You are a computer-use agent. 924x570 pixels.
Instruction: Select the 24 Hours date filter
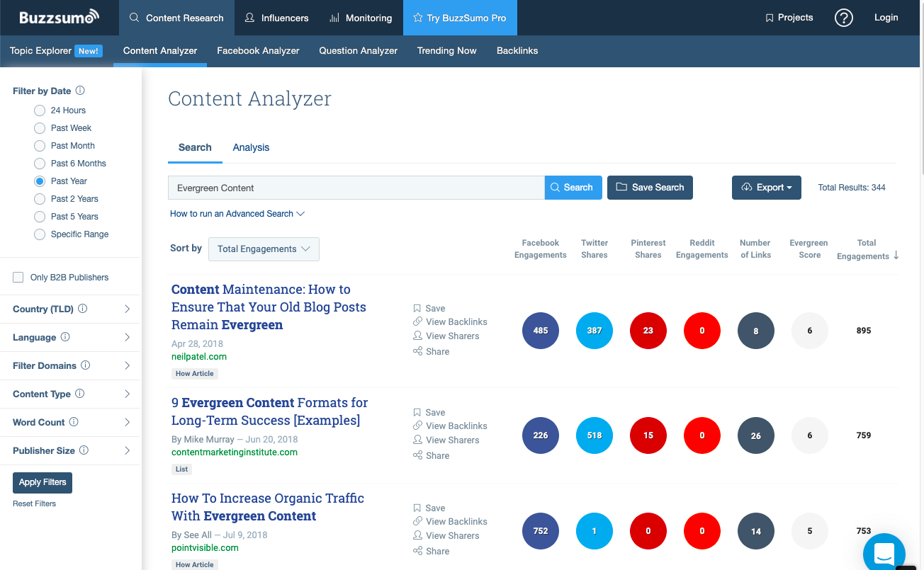40,110
